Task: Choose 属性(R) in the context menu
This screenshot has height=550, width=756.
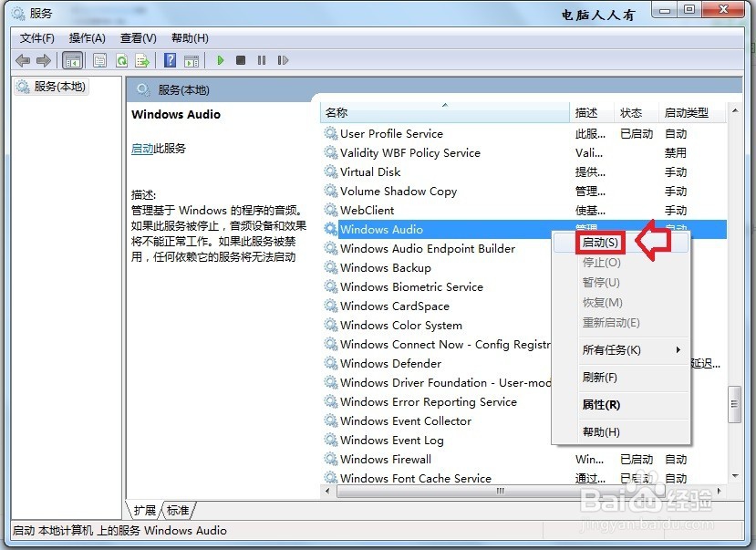Action: click(x=622, y=405)
